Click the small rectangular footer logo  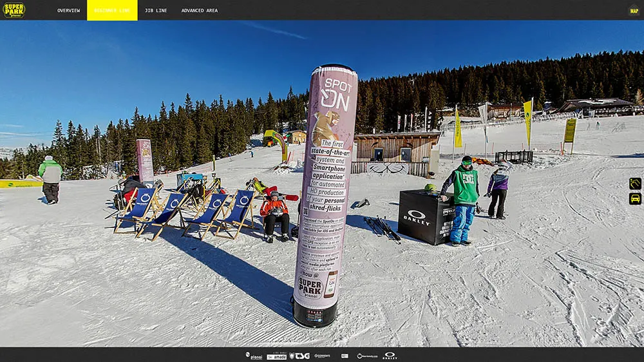[345, 356]
